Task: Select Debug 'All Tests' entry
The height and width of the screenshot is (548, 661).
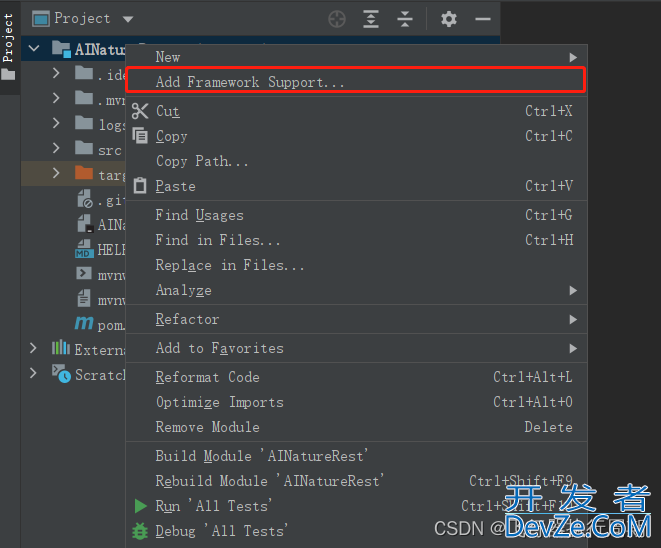Action: click(x=356, y=531)
